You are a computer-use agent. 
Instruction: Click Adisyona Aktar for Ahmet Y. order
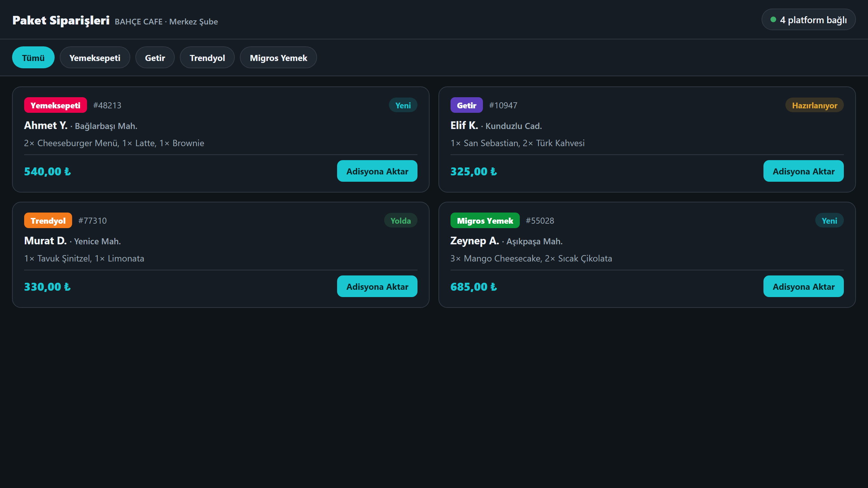(x=377, y=171)
